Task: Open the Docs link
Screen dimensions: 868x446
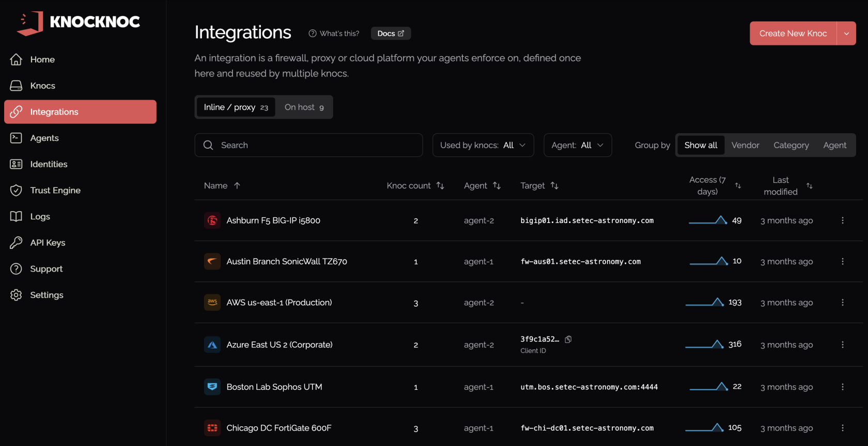Action: [391, 34]
